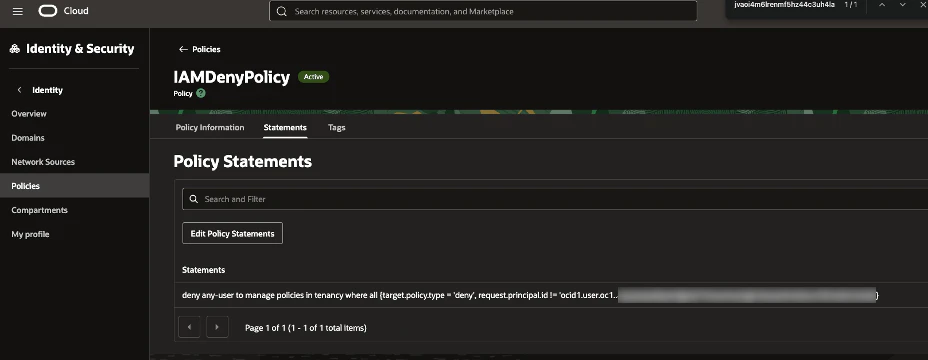
Task: Open the Identity & Security heading
Action: point(80,49)
